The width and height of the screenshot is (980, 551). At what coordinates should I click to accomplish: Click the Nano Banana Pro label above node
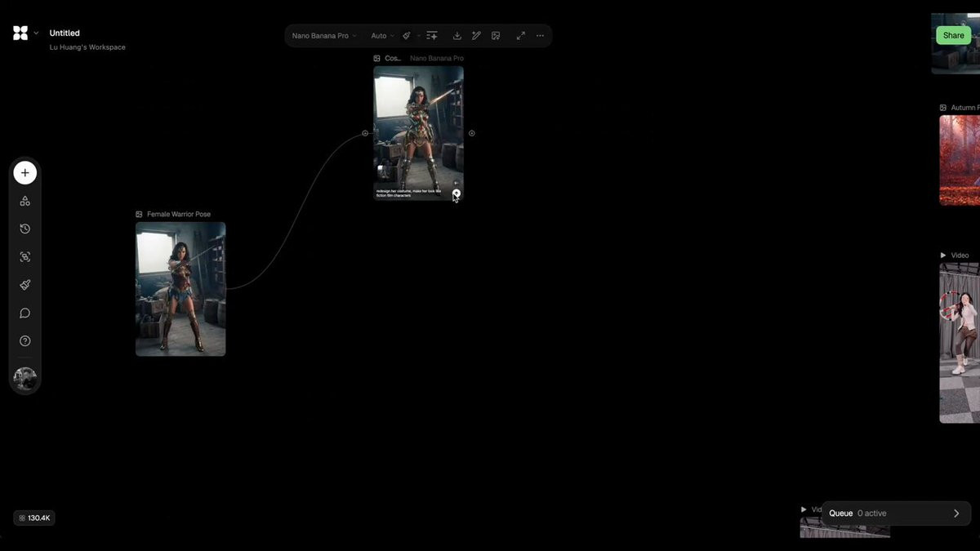click(437, 59)
